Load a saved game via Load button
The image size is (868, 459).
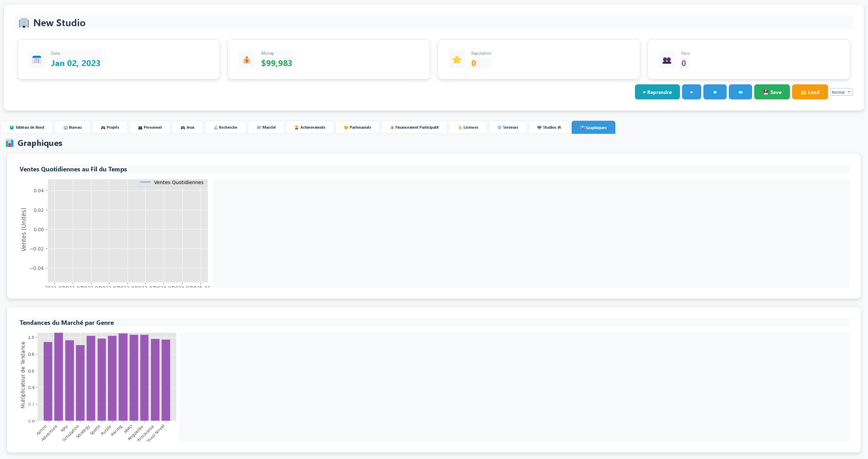810,92
